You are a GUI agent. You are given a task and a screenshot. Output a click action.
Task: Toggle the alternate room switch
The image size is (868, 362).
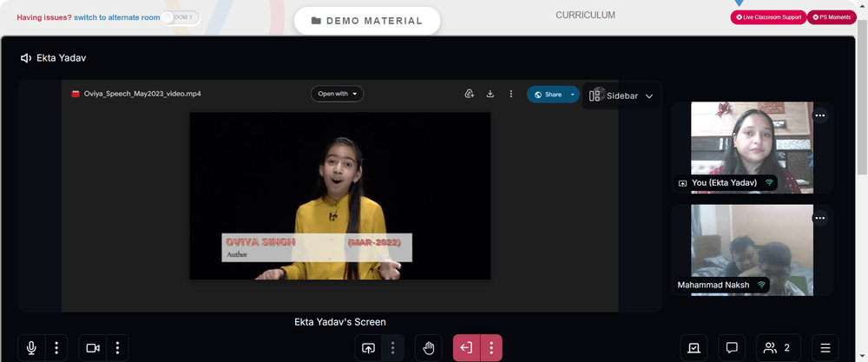[181, 17]
